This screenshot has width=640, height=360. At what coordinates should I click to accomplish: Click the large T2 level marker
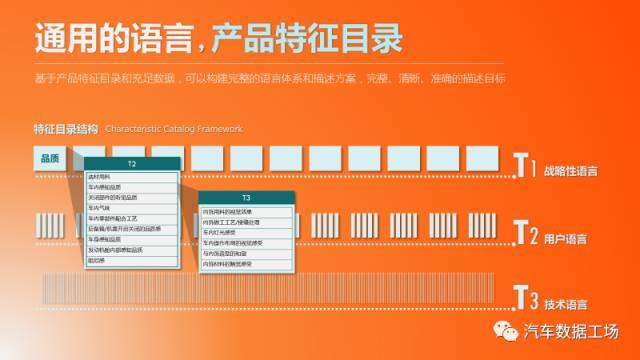(x=526, y=233)
